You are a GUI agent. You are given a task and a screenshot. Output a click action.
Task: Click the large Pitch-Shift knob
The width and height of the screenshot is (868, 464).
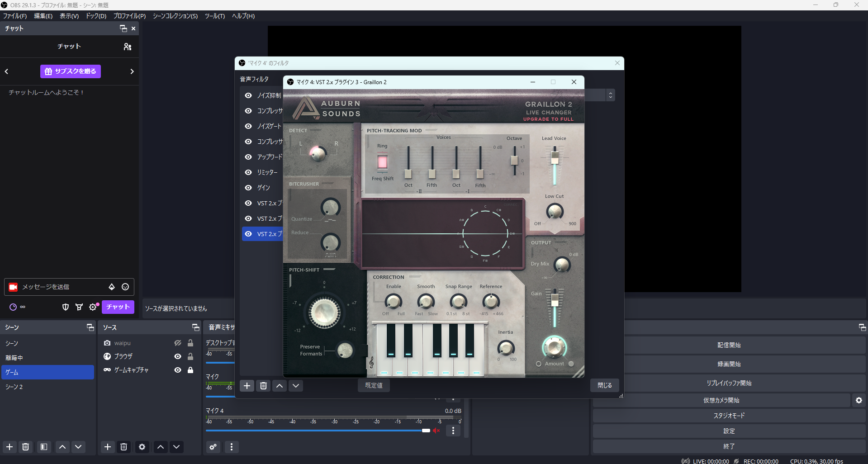324,312
